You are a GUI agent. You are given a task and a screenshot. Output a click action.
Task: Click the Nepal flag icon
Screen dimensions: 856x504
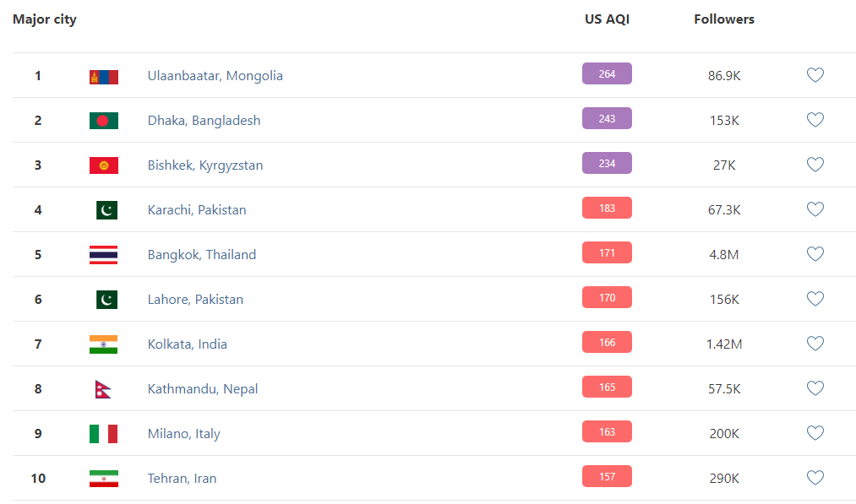point(103,389)
